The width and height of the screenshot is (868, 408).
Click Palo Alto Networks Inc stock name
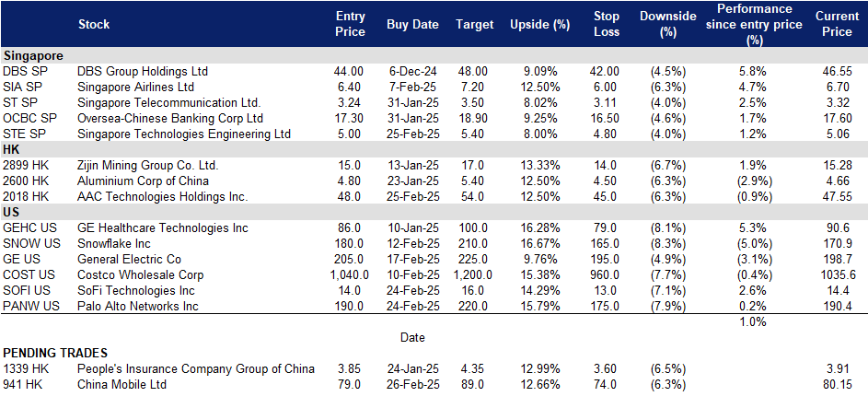pyautogui.click(x=138, y=307)
